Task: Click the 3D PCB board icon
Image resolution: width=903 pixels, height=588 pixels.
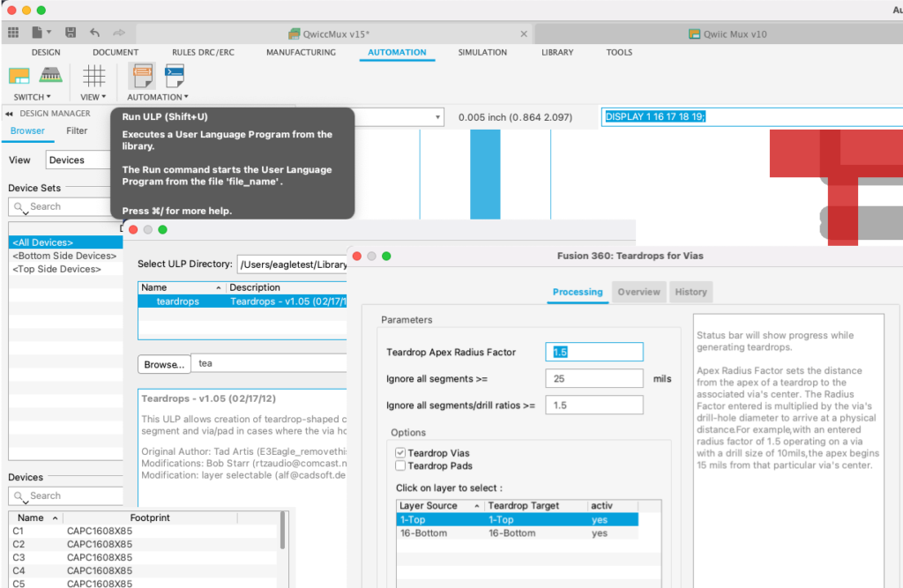Action: click(x=50, y=75)
